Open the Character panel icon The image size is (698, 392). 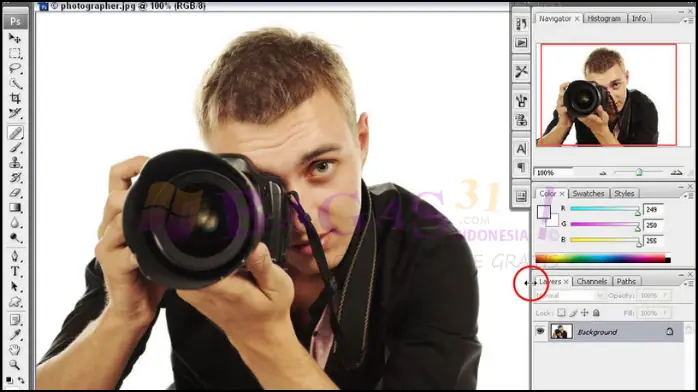pyautogui.click(x=521, y=149)
